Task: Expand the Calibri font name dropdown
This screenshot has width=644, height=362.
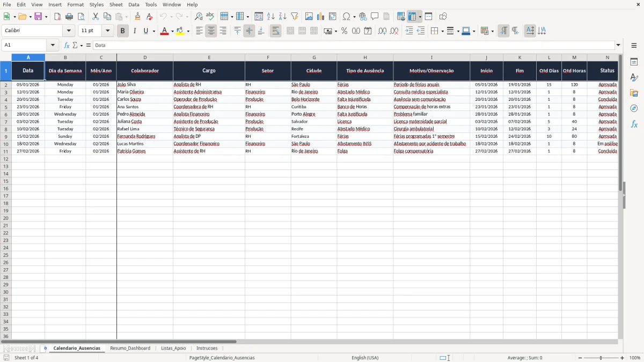Action: click(x=69, y=31)
